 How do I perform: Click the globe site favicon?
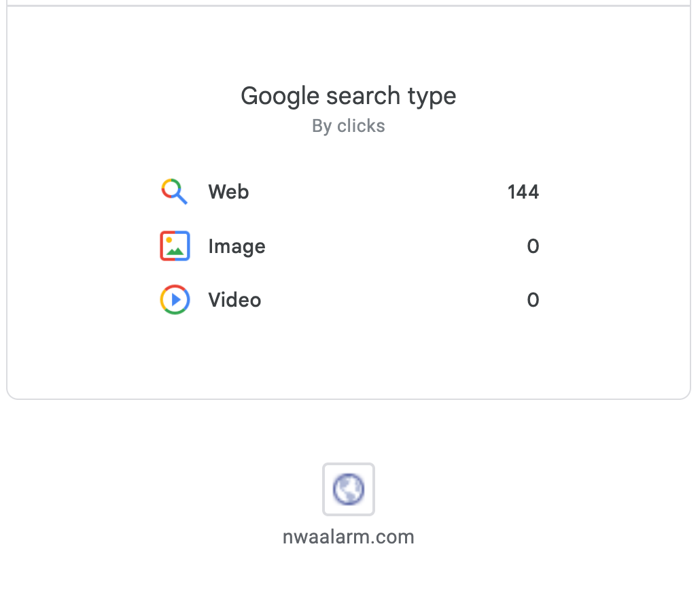point(349,489)
